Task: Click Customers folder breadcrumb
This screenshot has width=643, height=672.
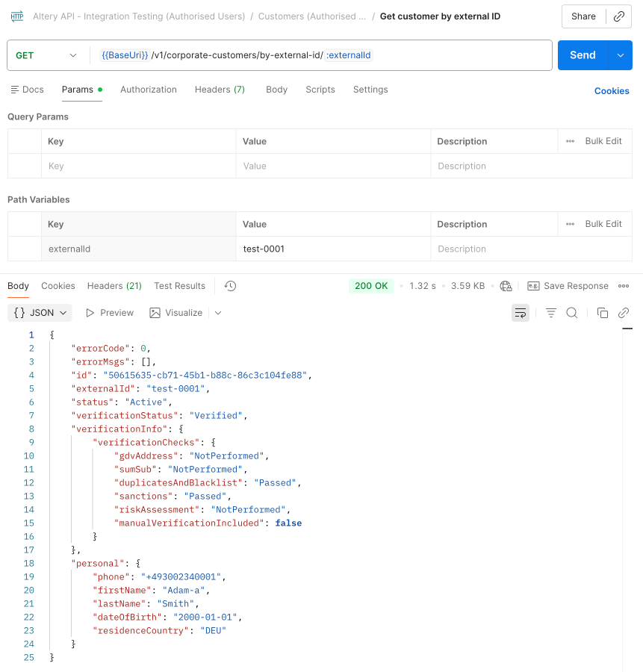Action: [311, 16]
